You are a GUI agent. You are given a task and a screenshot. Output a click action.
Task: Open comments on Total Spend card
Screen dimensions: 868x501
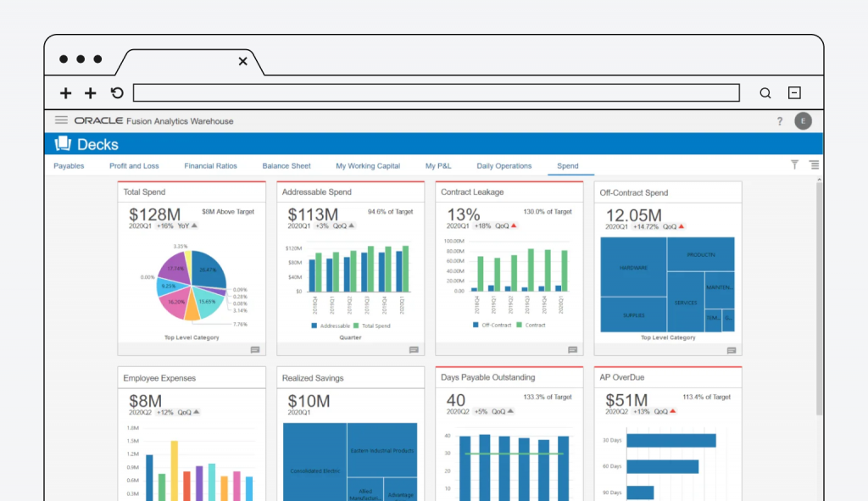pos(255,349)
